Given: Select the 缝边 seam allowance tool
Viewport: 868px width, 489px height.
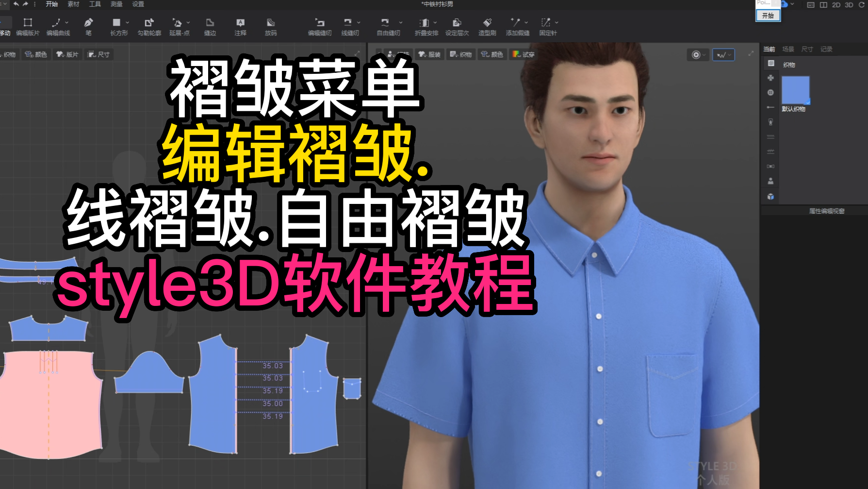Looking at the screenshot, I should 210,27.
